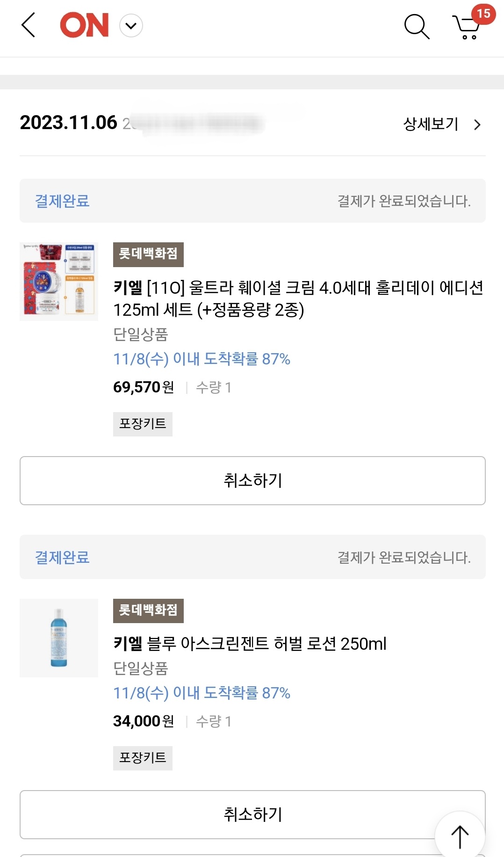Open the blue lotion bottle thumbnail
The height and width of the screenshot is (857, 504).
coord(59,638)
